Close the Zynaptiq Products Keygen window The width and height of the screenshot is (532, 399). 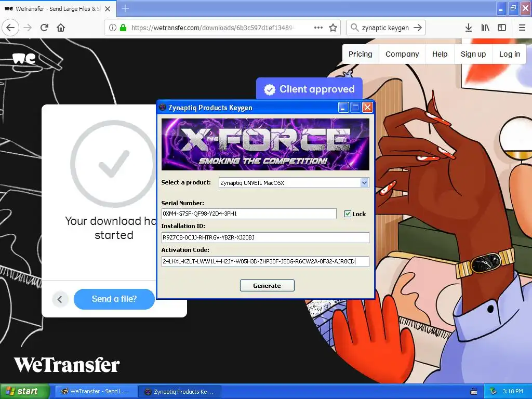[x=367, y=108]
